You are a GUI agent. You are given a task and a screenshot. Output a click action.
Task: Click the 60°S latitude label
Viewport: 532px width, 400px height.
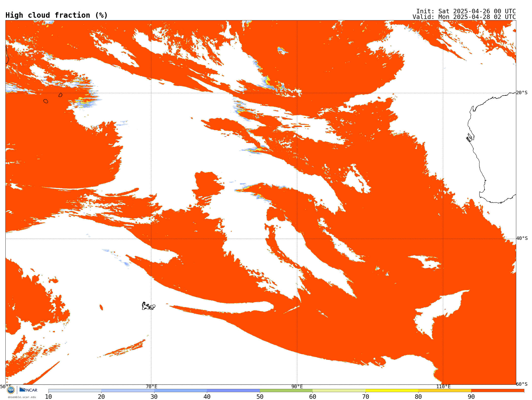point(522,384)
